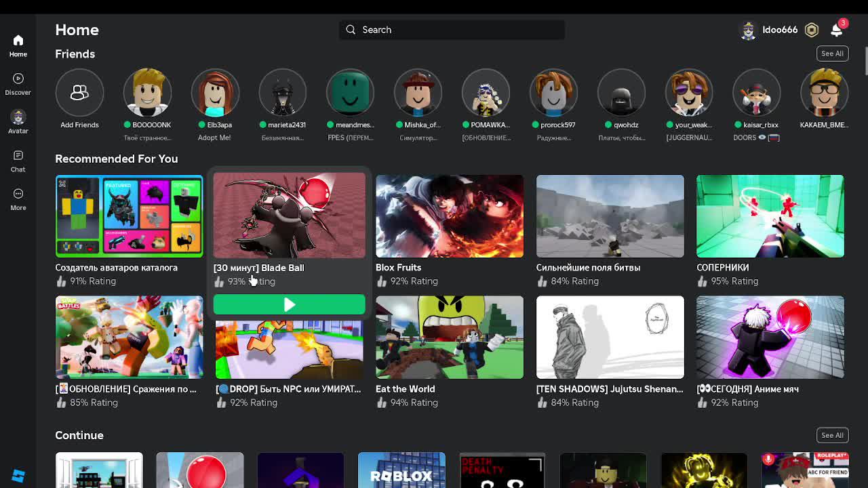The height and width of the screenshot is (488, 868).
Task: Click the ldoo666 profile avatar
Action: point(748,30)
